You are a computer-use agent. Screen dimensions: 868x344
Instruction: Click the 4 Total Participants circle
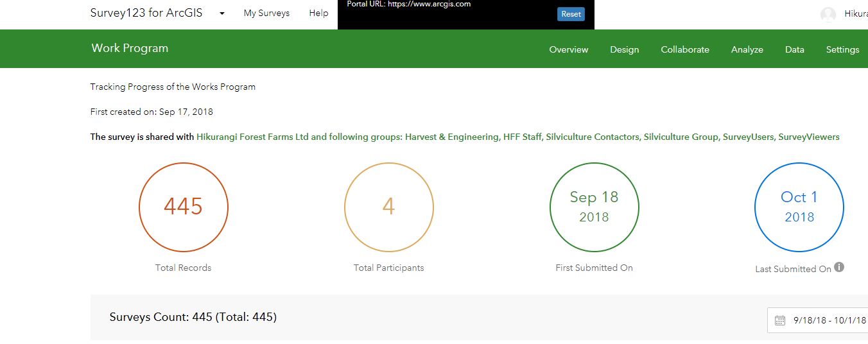pos(388,207)
